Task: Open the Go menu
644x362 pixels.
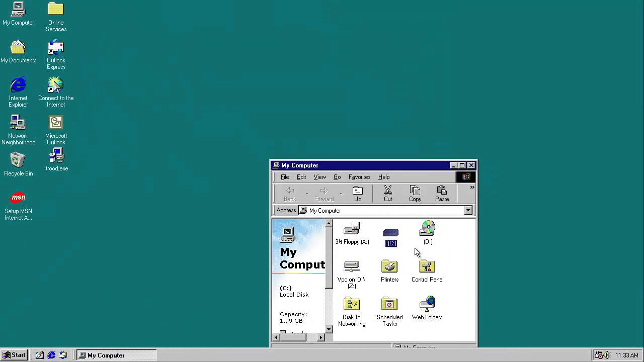Action: 337,177
